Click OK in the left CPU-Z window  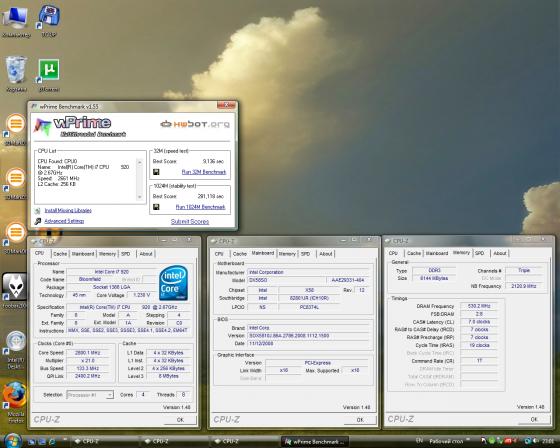click(180, 420)
